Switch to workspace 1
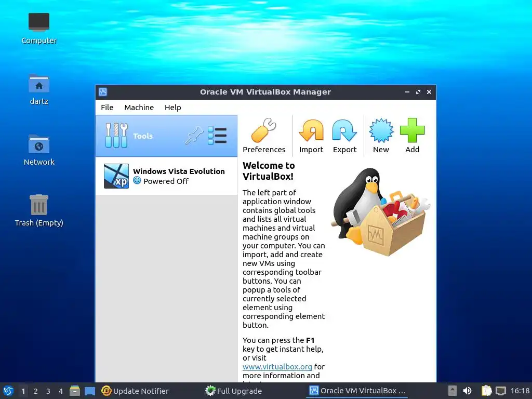This screenshot has height=399, width=532. pyautogui.click(x=23, y=391)
